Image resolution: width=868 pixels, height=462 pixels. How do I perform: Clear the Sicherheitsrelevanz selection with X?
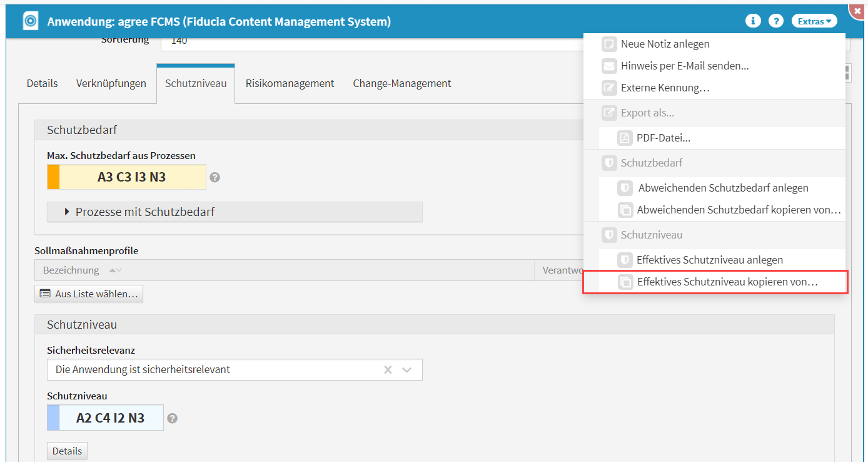click(x=388, y=370)
